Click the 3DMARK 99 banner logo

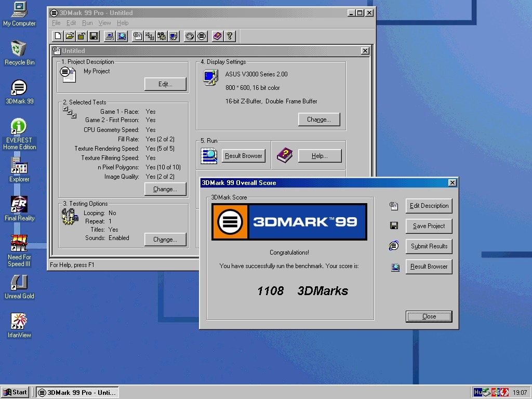[289, 222]
